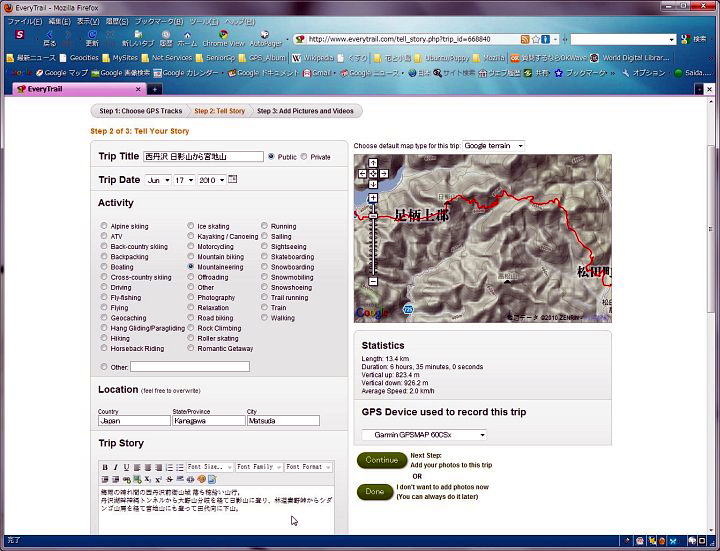The width and height of the screenshot is (720, 551).
Task: Switch to EveryTrail browser tab
Action: [x=79, y=89]
